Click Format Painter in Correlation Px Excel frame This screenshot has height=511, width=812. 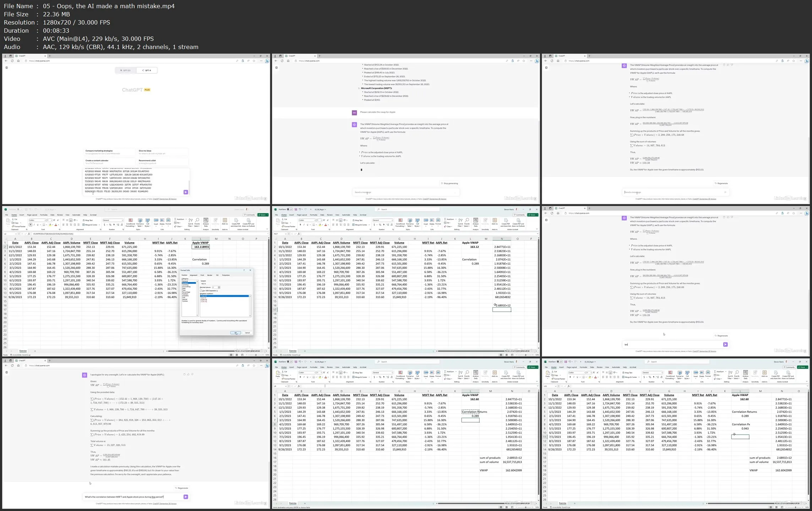coord(558,379)
